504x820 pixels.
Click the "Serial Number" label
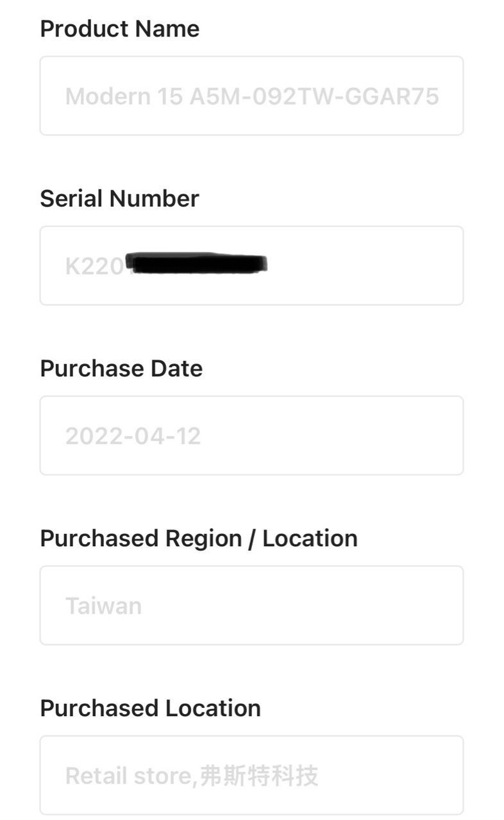[119, 199]
